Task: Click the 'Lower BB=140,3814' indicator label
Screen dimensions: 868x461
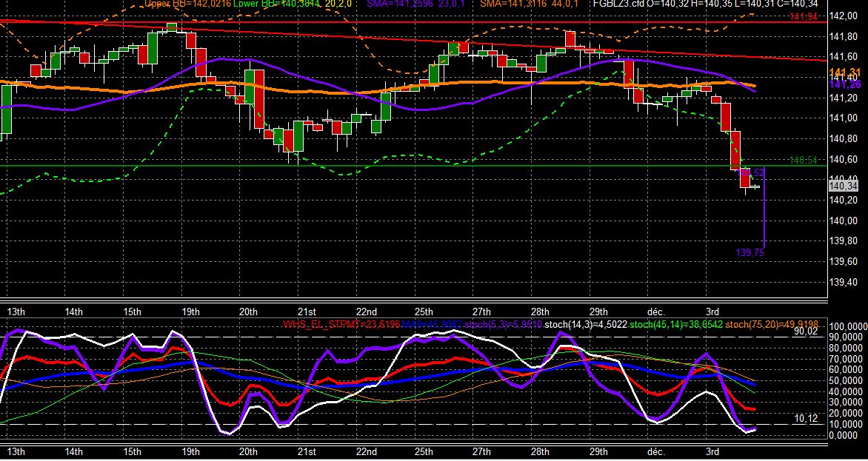Action: click(276, 4)
